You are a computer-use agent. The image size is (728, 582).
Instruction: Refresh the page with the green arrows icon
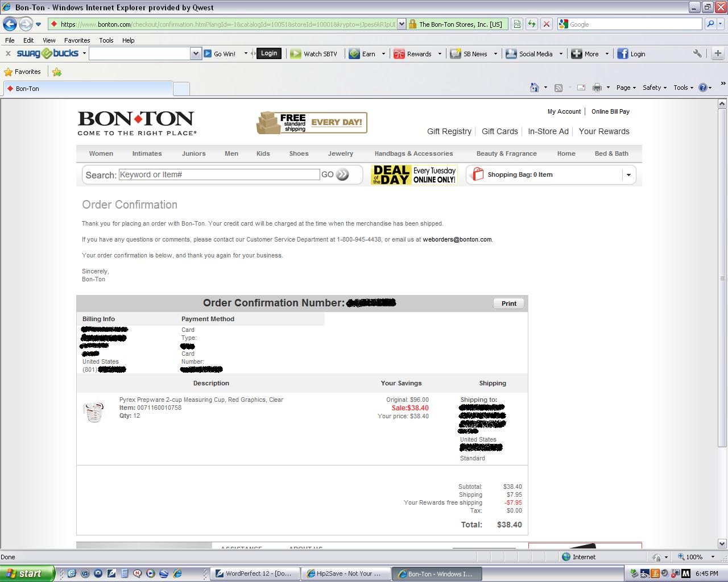coord(531,24)
